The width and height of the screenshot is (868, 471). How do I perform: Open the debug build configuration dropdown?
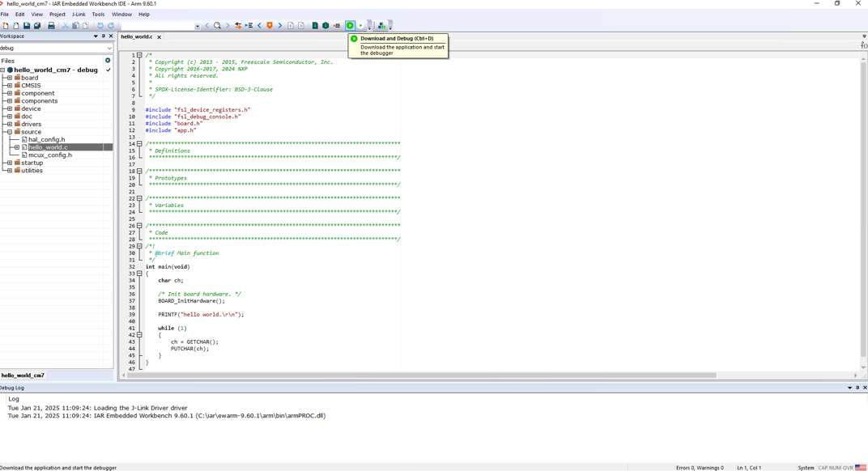[x=108, y=49]
